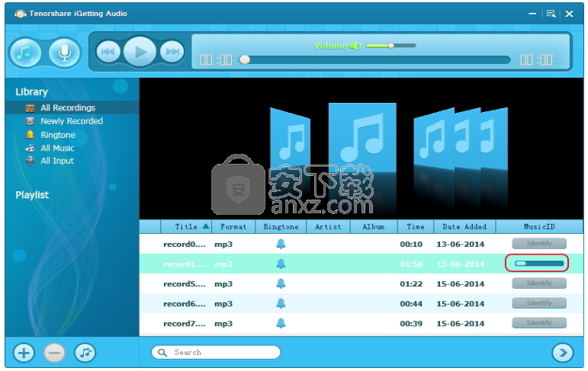This screenshot has height=371, width=588.
Task: Select the center album cover thumbnail
Action: [362, 139]
